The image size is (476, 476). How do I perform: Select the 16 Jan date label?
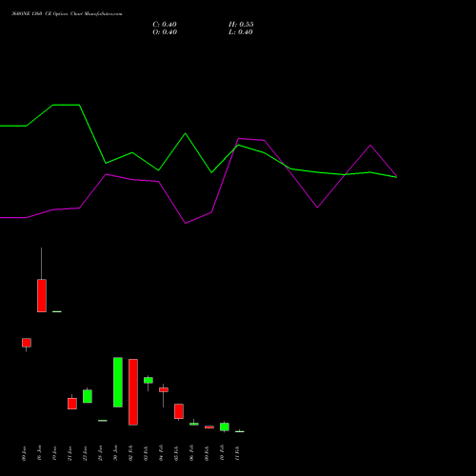[40, 453]
